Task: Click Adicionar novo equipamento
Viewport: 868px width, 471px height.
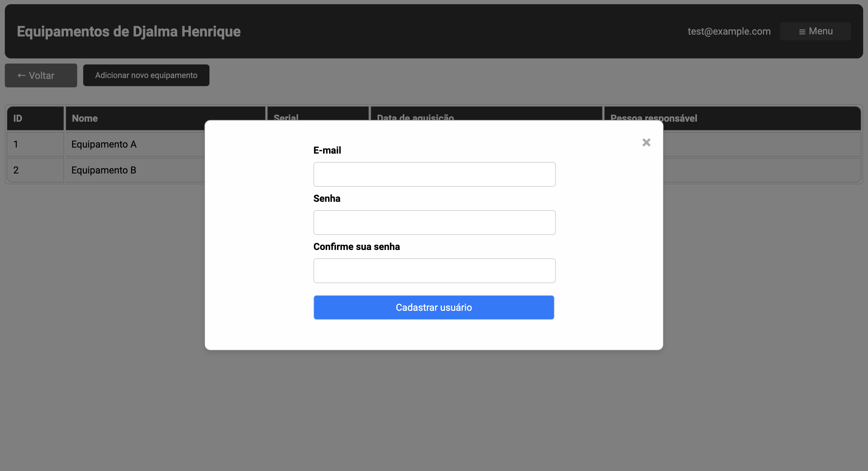Action: 146,75
